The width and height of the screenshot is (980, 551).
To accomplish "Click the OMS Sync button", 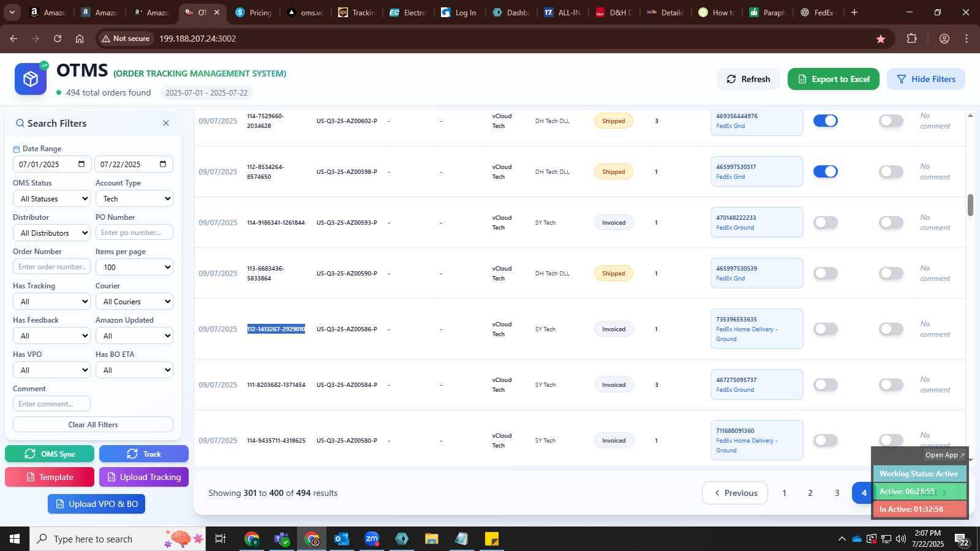I will [50, 454].
